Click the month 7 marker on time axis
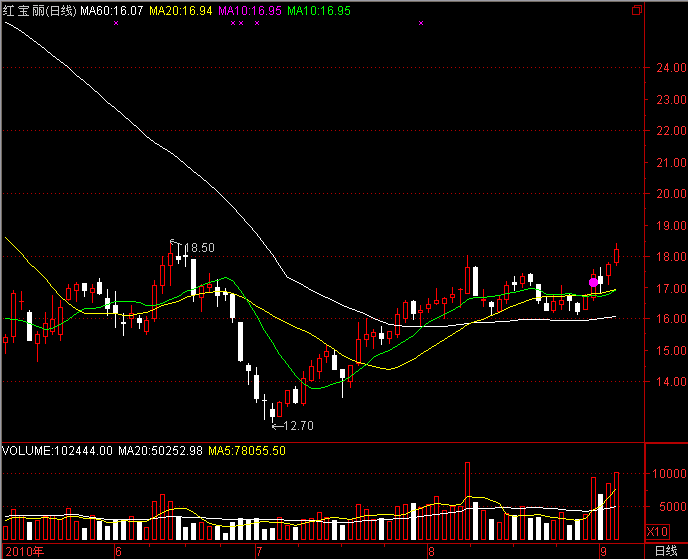This screenshot has height=559, width=688. [x=259, y=552]
